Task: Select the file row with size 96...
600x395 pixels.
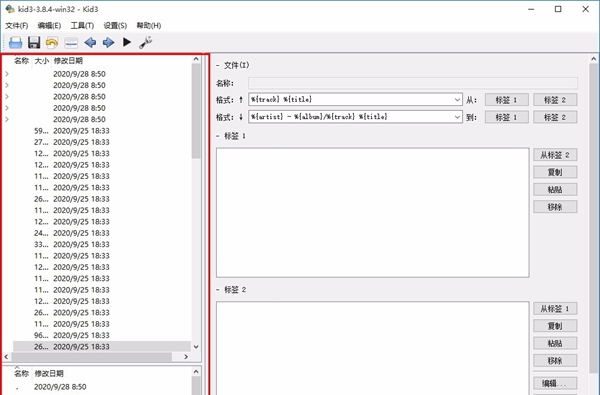Action: tap(102, 335)
